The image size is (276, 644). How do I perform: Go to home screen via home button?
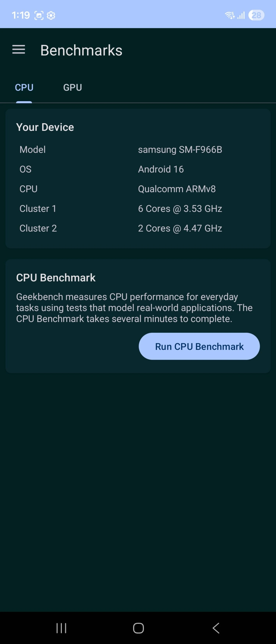[x=138, y=628]
